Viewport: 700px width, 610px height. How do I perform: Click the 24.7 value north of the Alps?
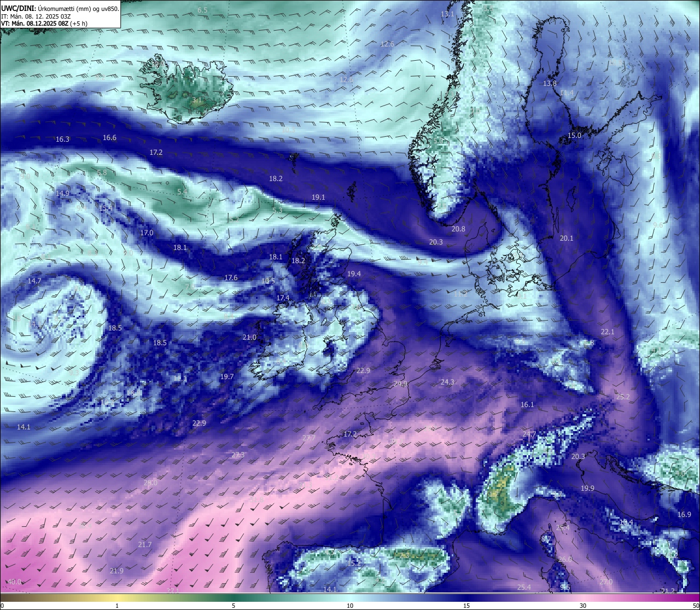click(529, 434)
